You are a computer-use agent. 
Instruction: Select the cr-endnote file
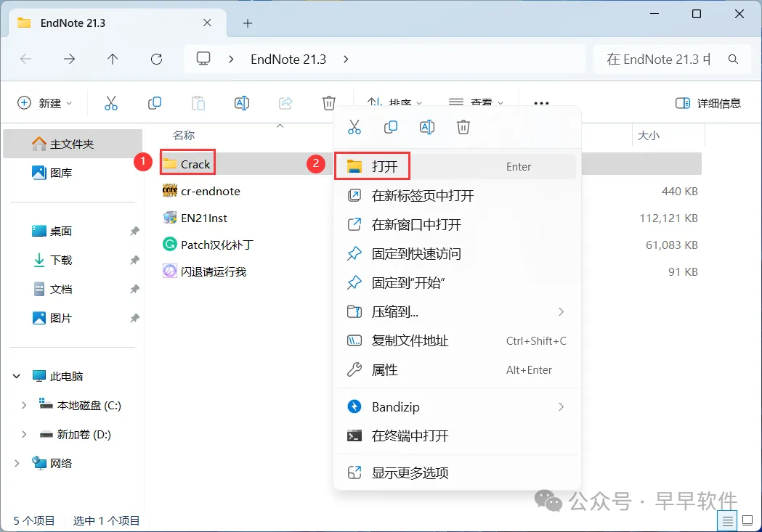coord(202,192)
